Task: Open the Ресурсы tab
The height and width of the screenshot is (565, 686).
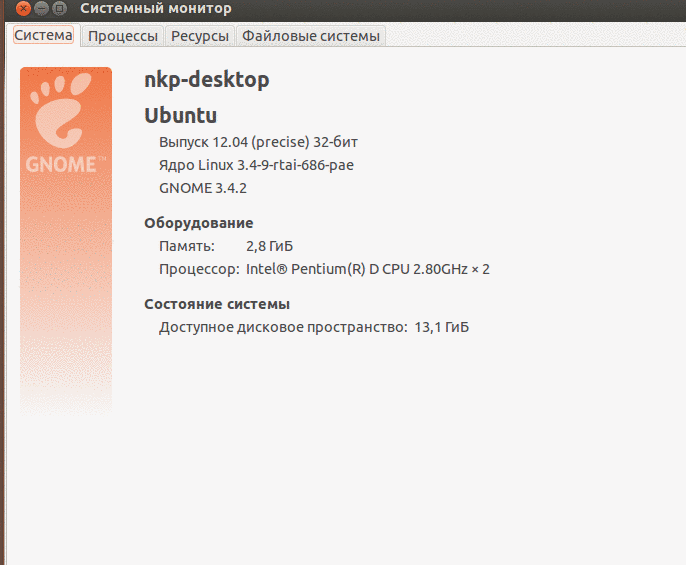Action: coord(200,36)
